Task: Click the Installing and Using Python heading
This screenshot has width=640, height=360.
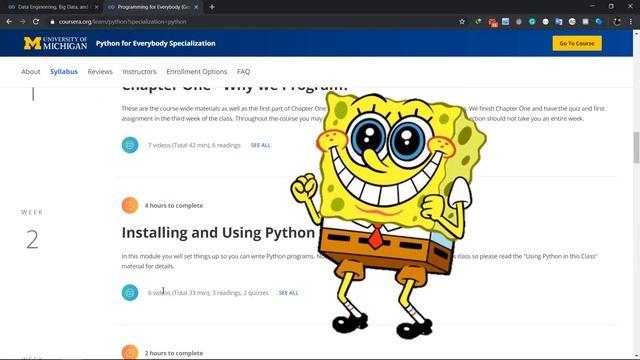Action: coord(218,233)
